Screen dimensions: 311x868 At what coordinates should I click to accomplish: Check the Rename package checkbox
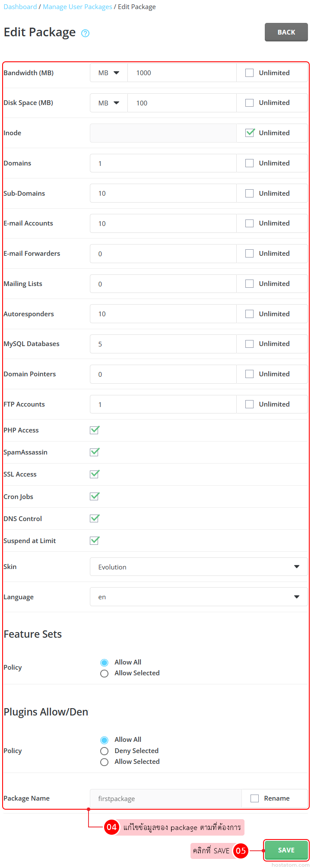255,798
